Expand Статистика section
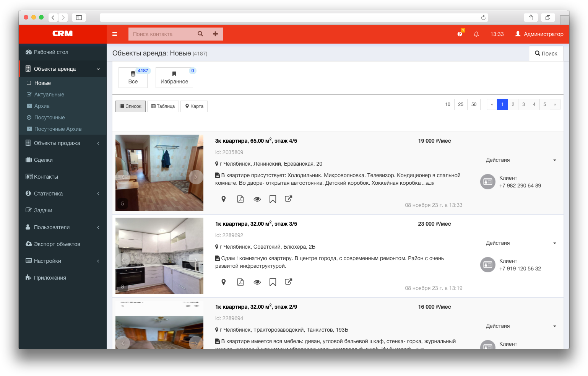The image size is (588, 376). coord(63,194)
